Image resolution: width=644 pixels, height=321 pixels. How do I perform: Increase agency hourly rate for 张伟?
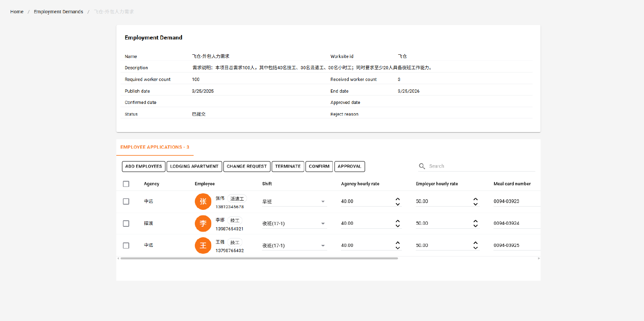coord(398,199)
